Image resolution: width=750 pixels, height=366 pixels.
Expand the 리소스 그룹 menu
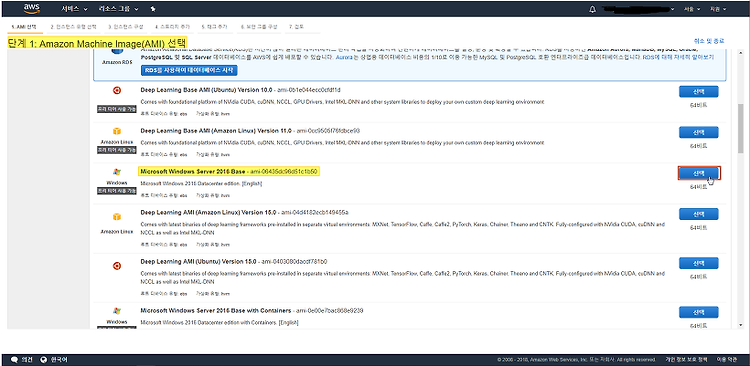pos(120,9)
